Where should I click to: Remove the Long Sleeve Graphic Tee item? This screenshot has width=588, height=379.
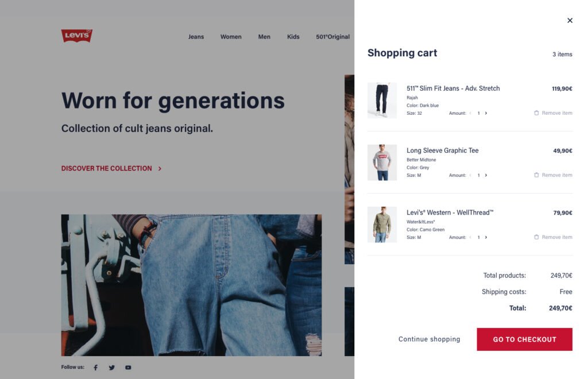(553, 175)
